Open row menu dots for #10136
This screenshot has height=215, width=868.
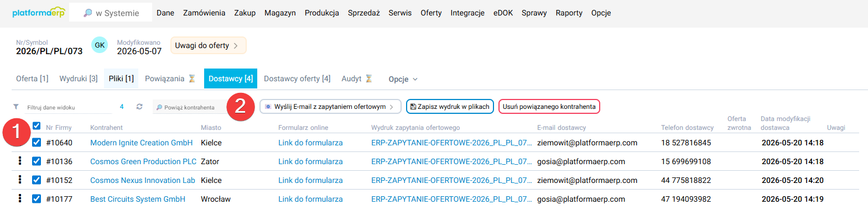(x=20, y=161)
